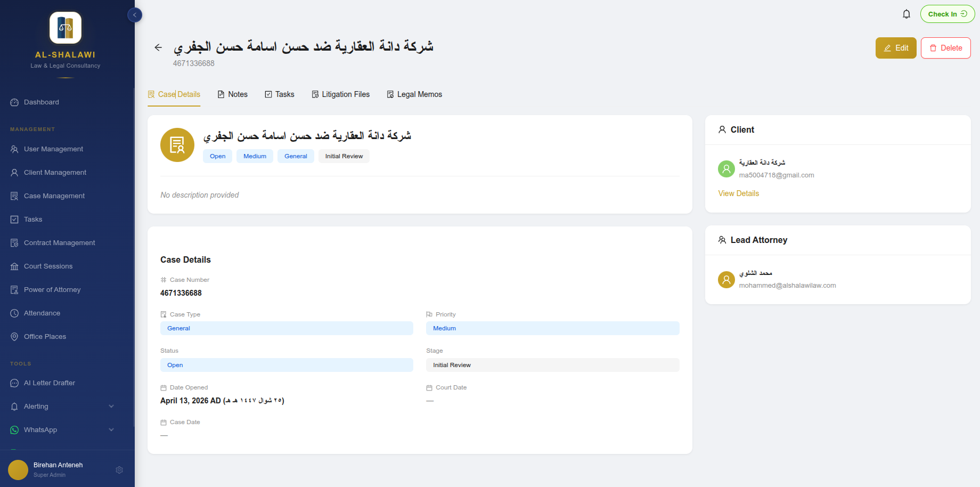Image resolution: width=980 pixels, height=487 pixels.
Task: Collapse the Alerting chevron
Action: pos(111,406)
